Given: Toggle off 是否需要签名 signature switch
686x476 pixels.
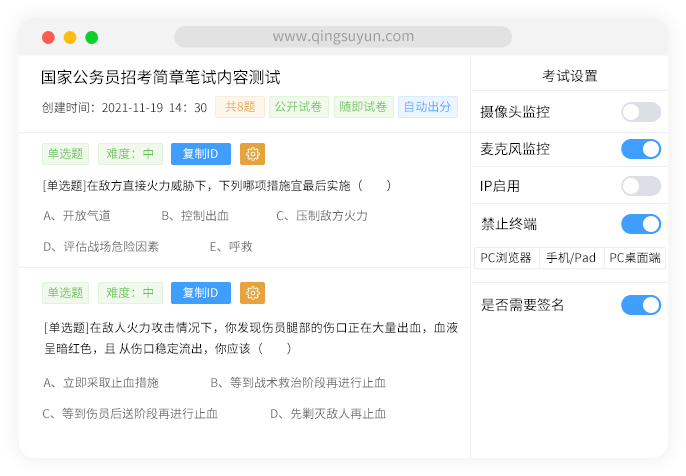Looking at the screenshot, I should point(641,305).
